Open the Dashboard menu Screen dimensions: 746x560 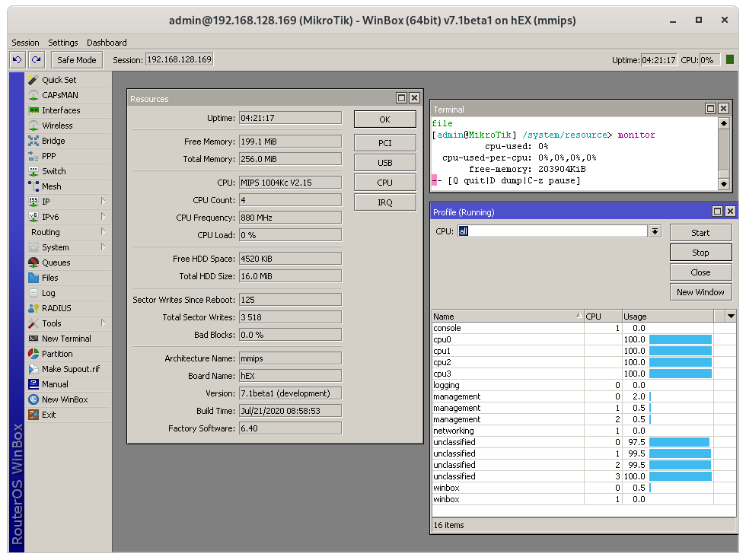click(x=107, y=43)
